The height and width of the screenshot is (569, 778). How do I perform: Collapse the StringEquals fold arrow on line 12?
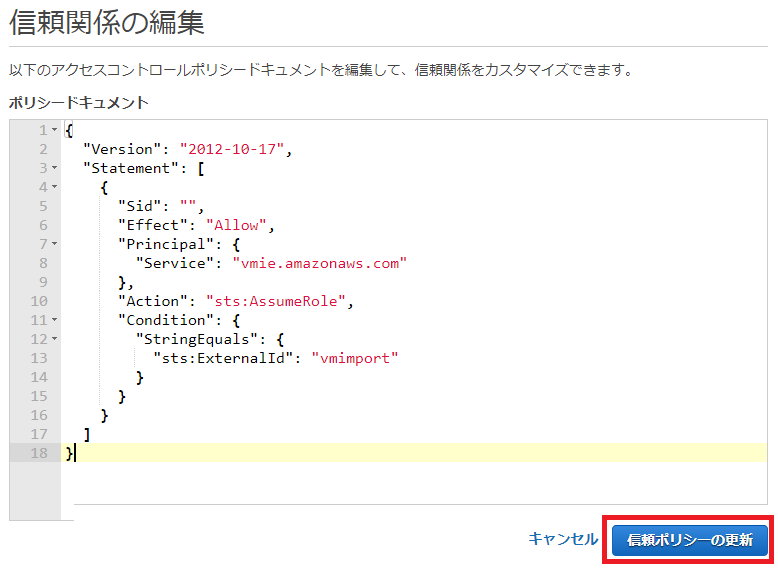pyautogui.click(x=55, y=339)
